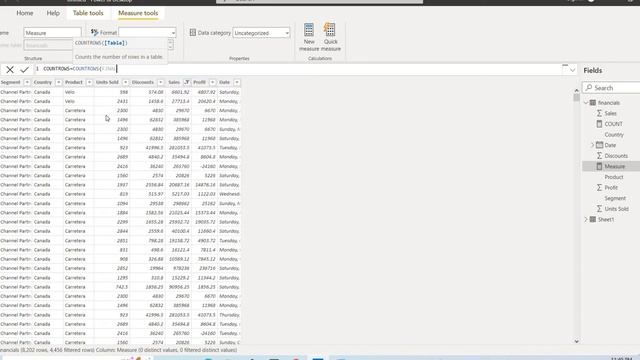640x360 pixels.
Task: Click the Discounts column header
Action: [143, 82]
